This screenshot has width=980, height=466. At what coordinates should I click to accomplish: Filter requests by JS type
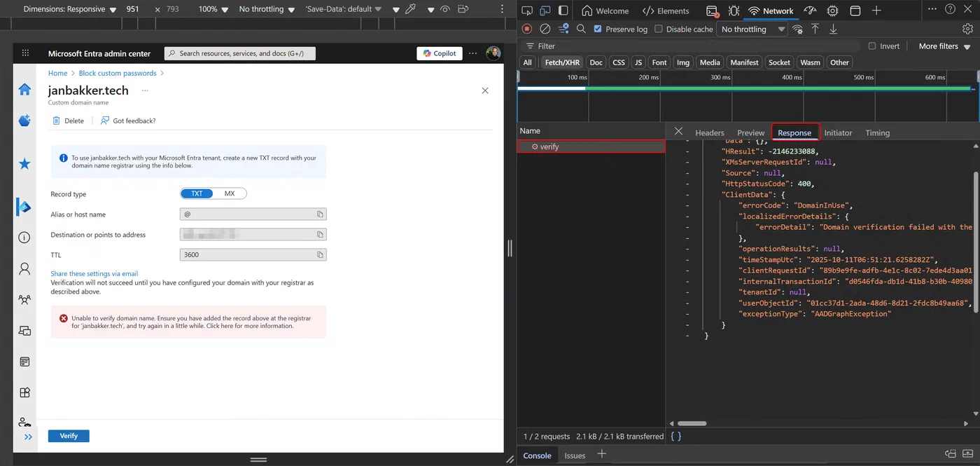[638, 62]
